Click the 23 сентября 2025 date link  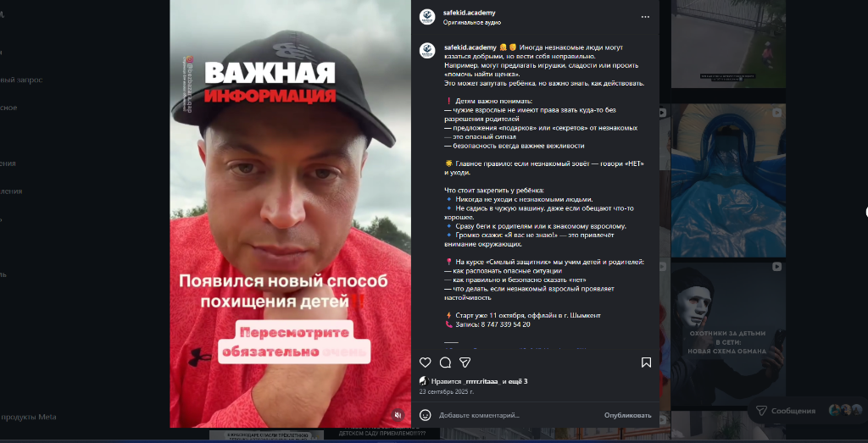447,391
